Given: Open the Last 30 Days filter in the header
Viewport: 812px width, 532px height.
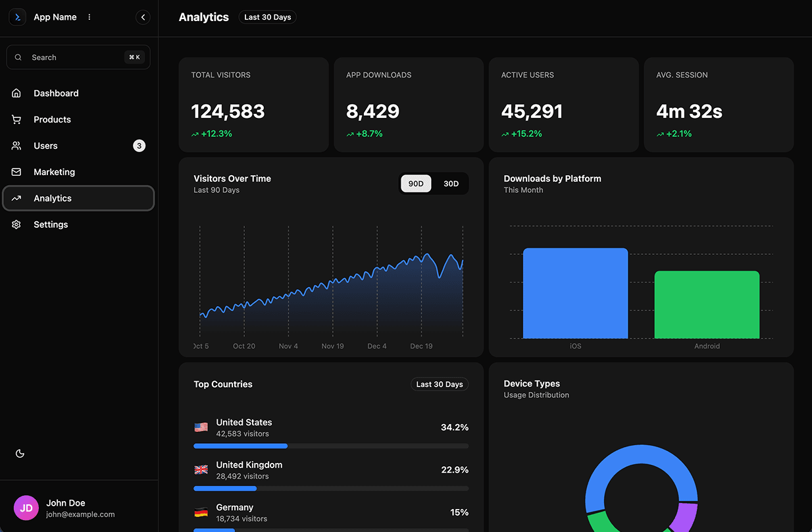Looking at the screenshot, I should pos(267,17).
